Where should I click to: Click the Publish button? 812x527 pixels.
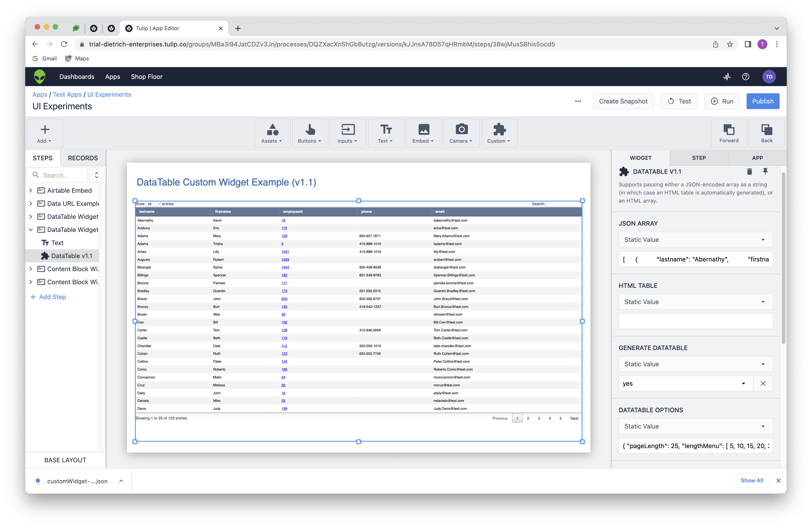click(x=763, y=101)
